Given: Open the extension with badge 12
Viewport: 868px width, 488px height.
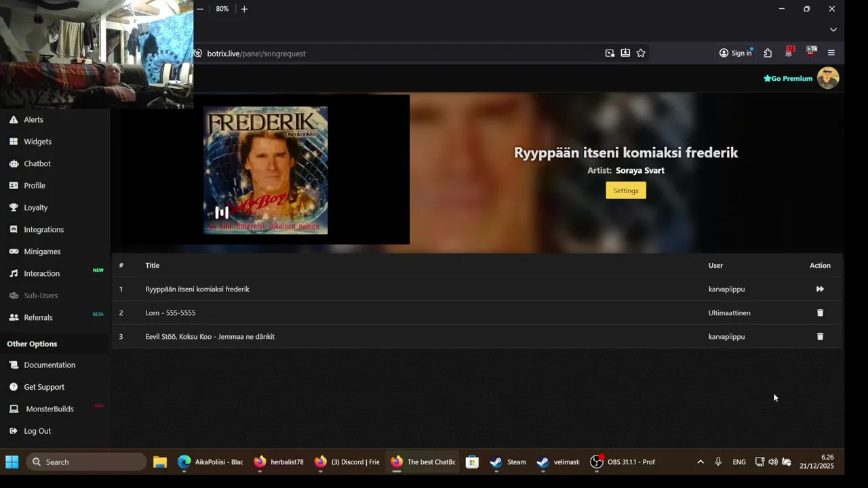Looking at the screenshot, I should click(x=789, y=52).
